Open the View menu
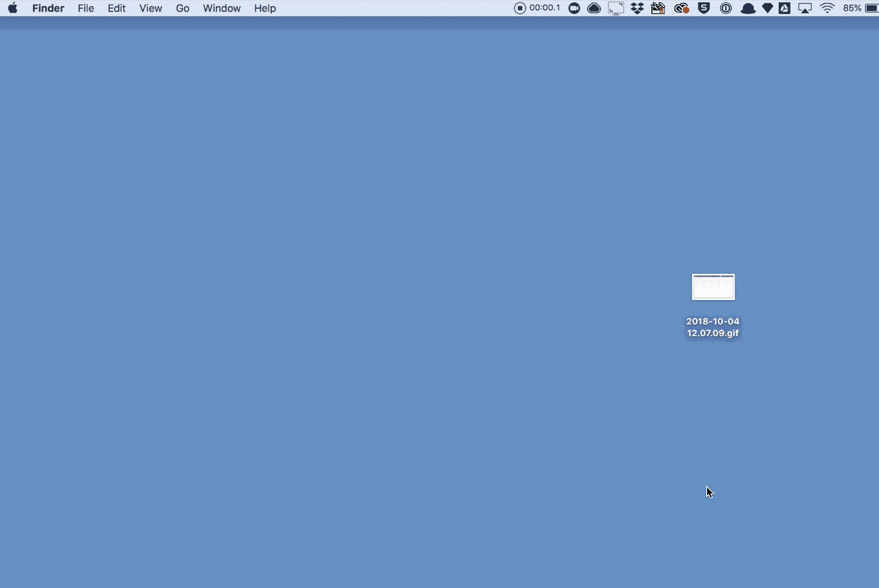The height and width of the screenshot is (588, 879). point(151,8)
